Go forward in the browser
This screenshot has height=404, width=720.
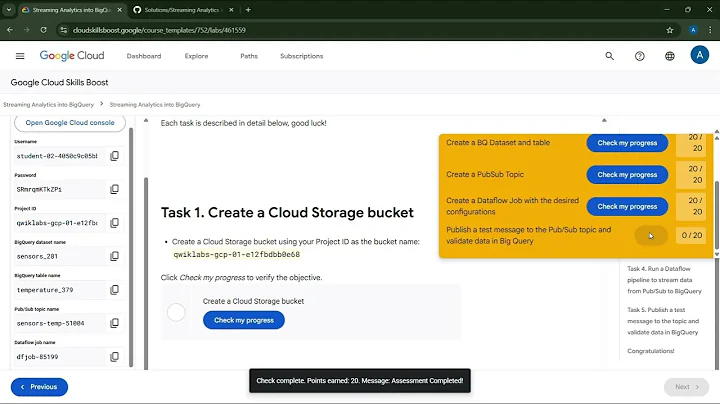[x=26, y=30]
